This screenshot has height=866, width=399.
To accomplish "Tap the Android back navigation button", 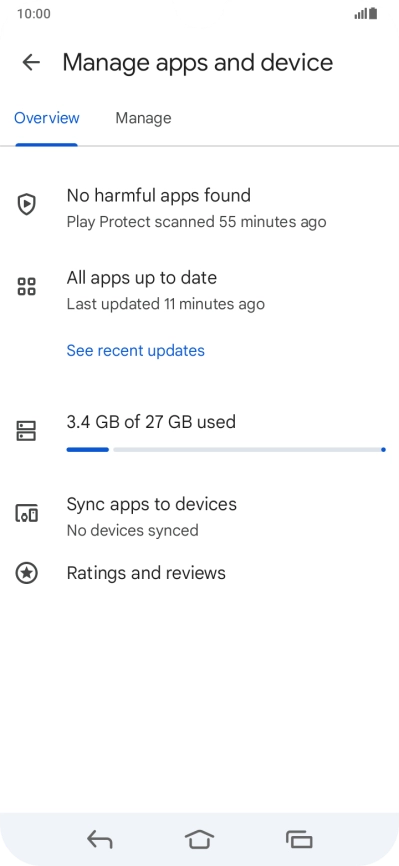I will (x=99, y=840).
